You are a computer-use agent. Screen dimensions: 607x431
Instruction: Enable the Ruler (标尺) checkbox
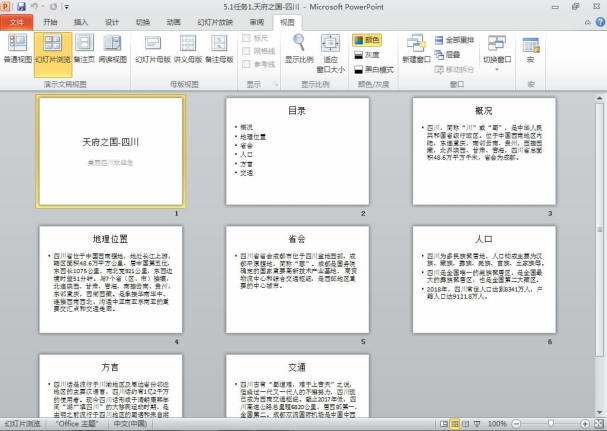[x=249, y=38]
